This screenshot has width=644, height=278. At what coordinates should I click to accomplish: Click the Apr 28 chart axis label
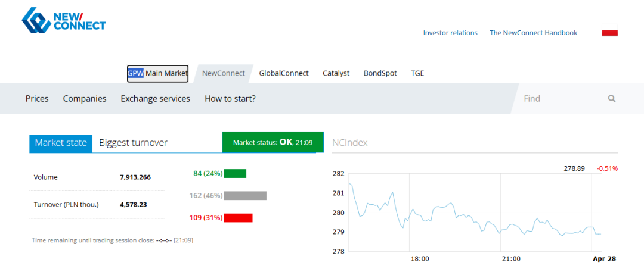[604, 259]
